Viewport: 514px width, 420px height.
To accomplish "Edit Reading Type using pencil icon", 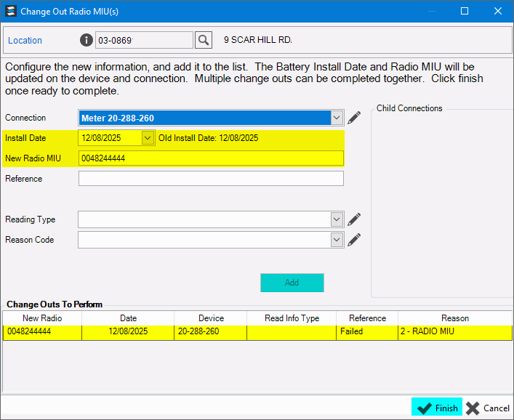I will 354,219.
